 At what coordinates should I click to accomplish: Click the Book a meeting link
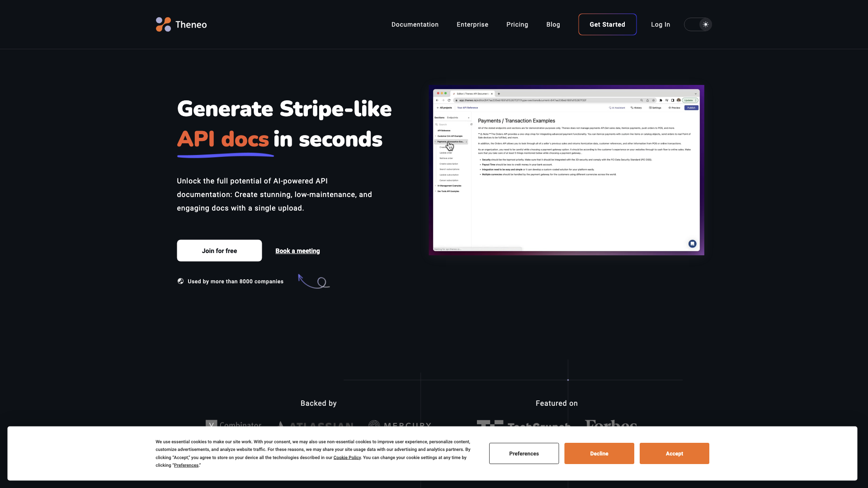(x=297, y=250)
